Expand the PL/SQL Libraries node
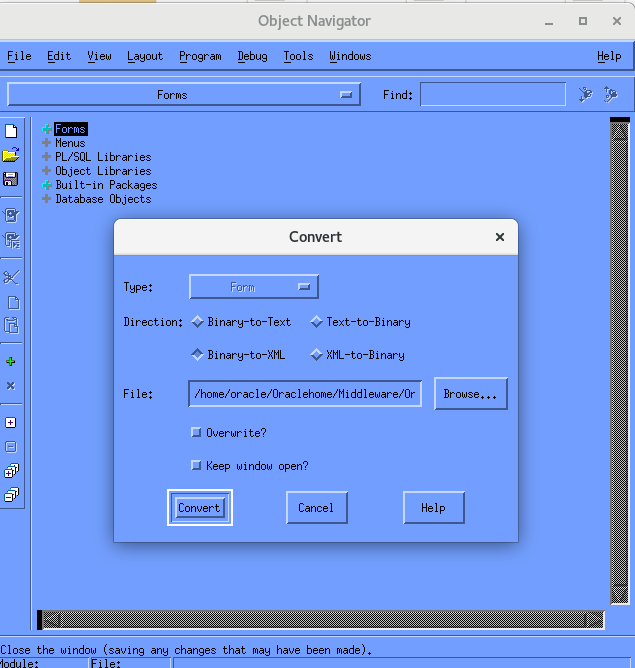This screenshot has width=635, height=668. pos(47,157)
